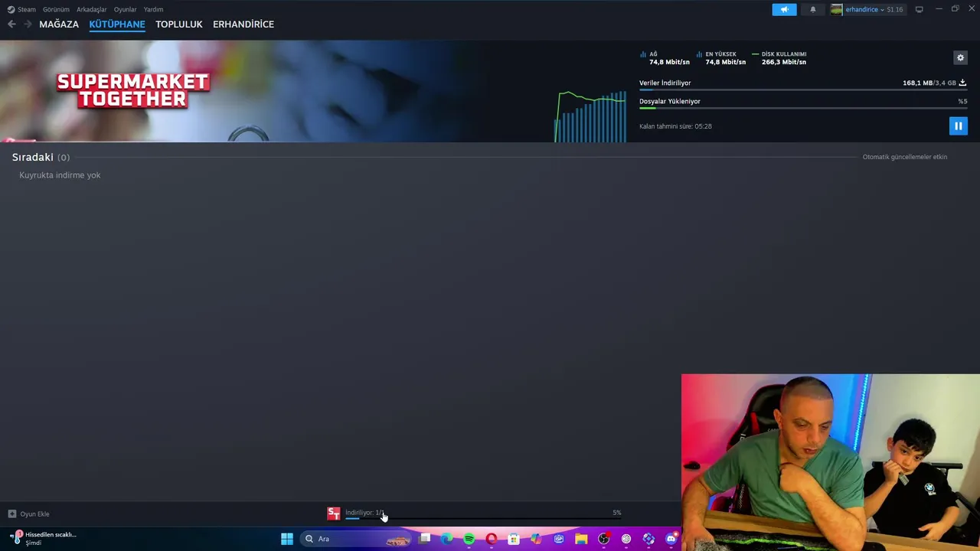Open Task View from the taskbar

(x=425, y=539)
